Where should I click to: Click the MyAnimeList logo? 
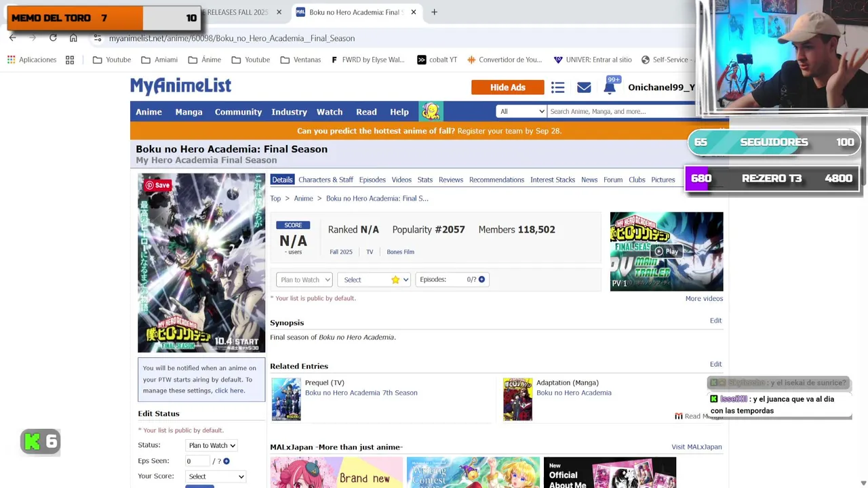click(180, 85)
